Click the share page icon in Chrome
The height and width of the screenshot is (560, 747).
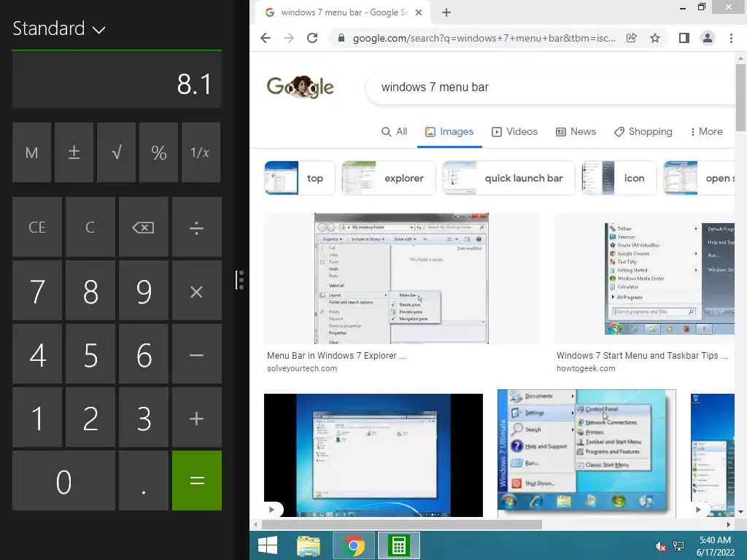tap(632, 38)
